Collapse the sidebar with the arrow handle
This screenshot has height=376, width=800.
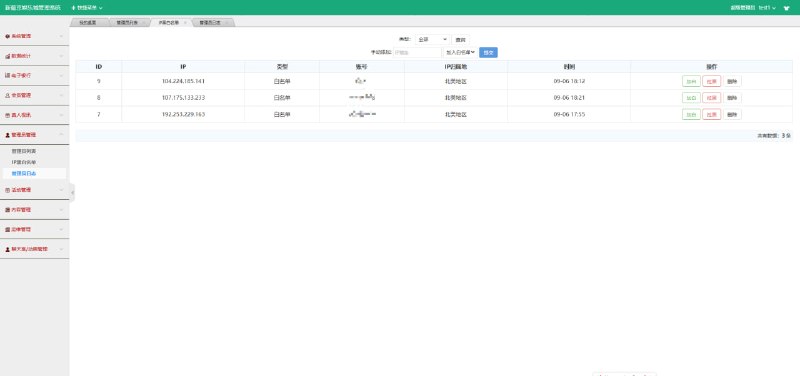[72, 192]
